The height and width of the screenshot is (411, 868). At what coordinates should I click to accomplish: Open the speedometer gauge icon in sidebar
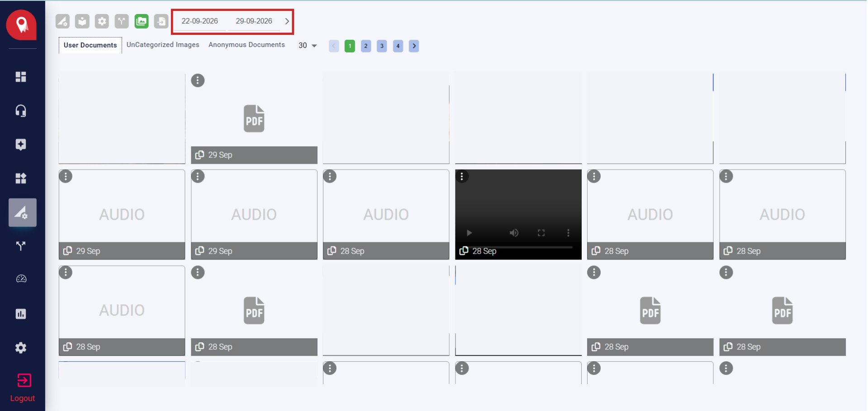21,279
